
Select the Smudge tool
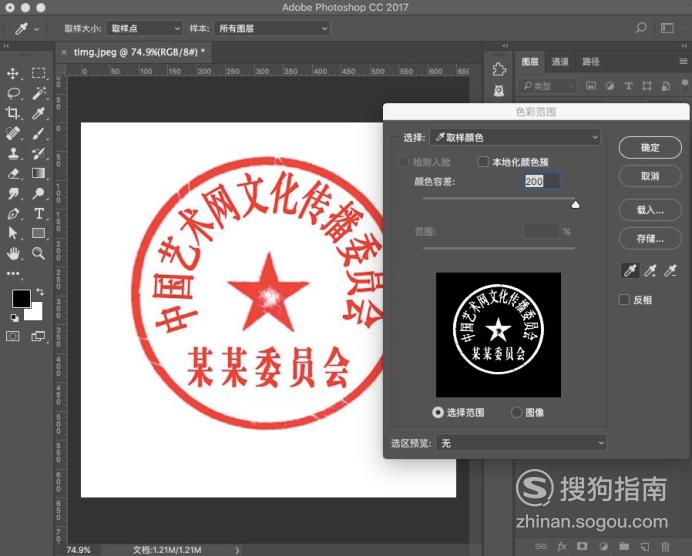[13, 193]
